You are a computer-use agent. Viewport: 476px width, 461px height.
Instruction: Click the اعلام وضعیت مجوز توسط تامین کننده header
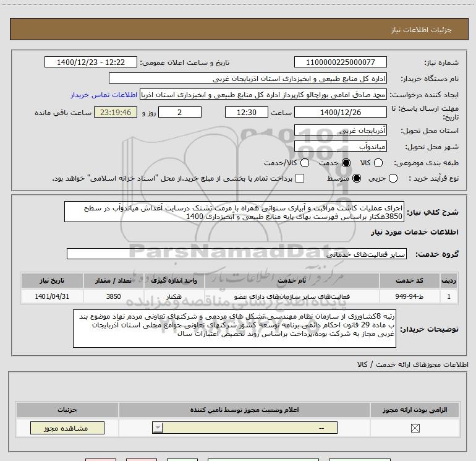pos(244,410)
